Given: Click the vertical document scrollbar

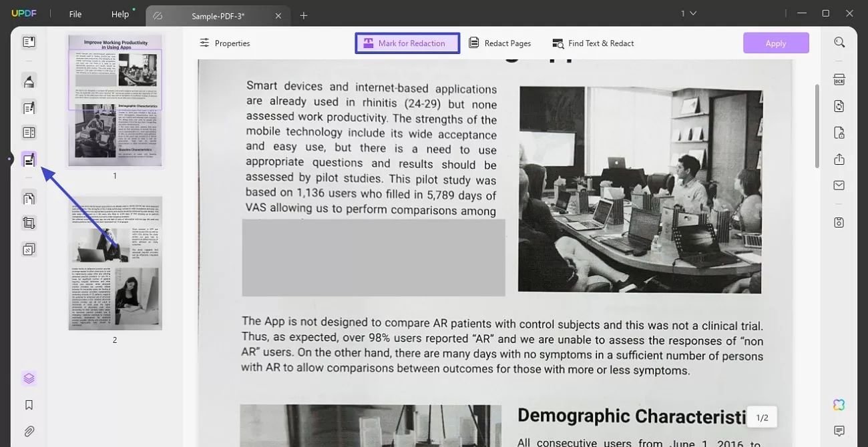Looking at the screenshot, I should [817, 126].
